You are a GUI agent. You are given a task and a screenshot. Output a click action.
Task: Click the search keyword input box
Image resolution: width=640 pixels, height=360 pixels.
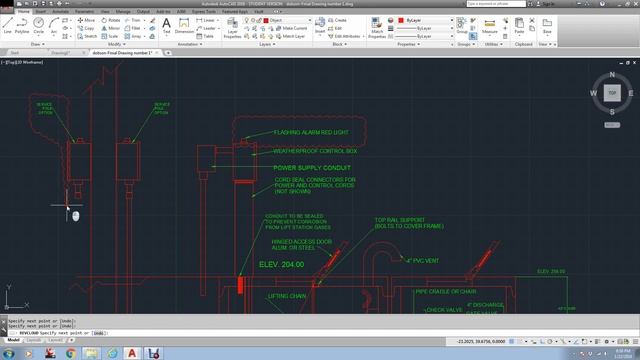tap(496, 4)
